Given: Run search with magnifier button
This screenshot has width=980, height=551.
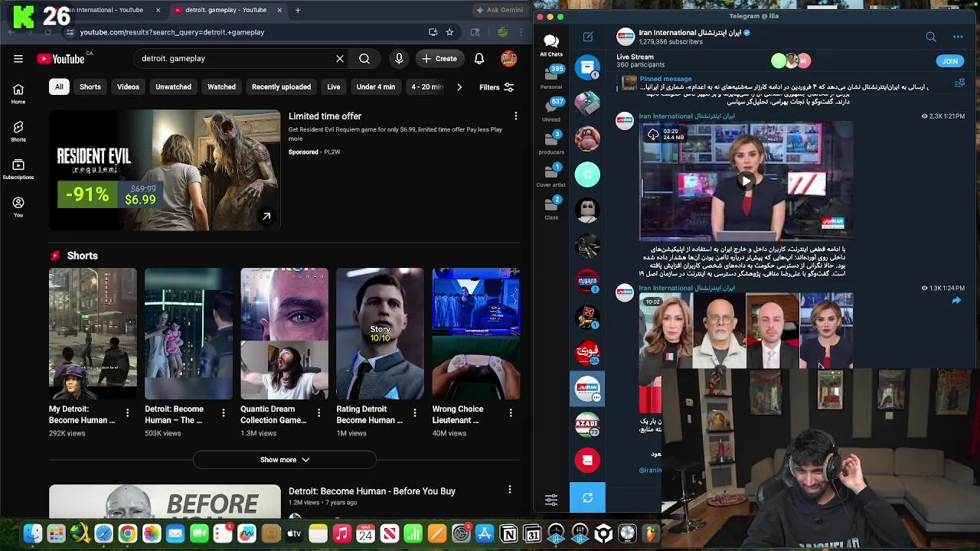Looking at the screenshot, I should click(x=364, y=58).
